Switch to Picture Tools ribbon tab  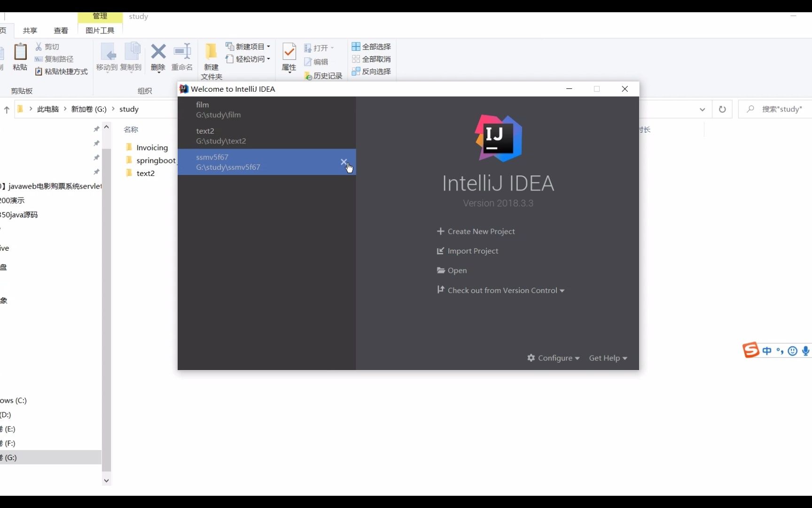coord(100,31)
